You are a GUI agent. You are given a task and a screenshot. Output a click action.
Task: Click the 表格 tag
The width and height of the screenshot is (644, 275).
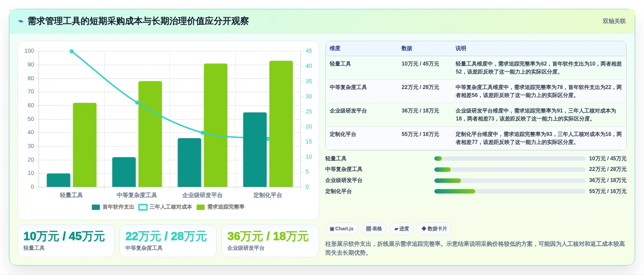374,229
